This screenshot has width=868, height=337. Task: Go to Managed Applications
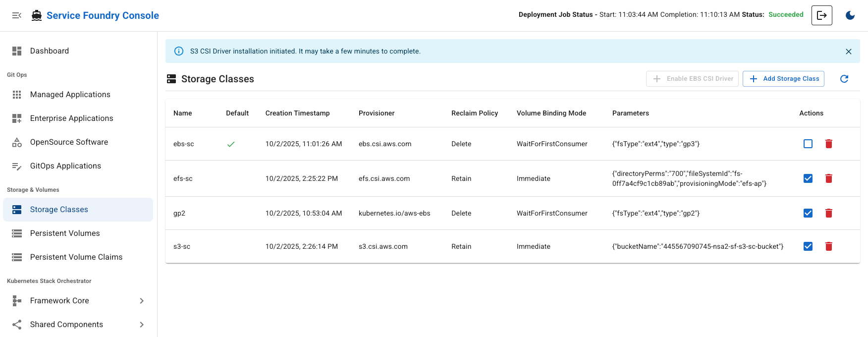pyautogui.click(x=70, y=95)
